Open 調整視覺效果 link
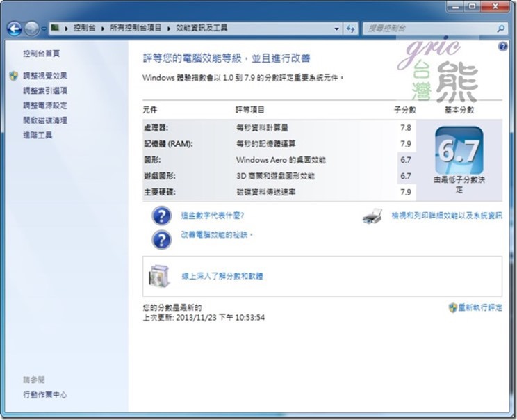This screenshot has width=517, height=420. click(x=45, y=76)
